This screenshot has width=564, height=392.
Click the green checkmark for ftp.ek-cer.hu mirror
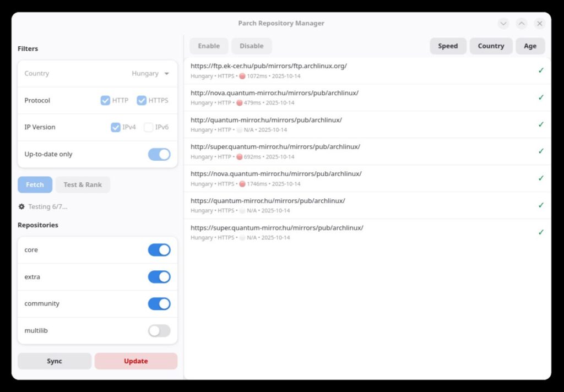click(541, 70)
